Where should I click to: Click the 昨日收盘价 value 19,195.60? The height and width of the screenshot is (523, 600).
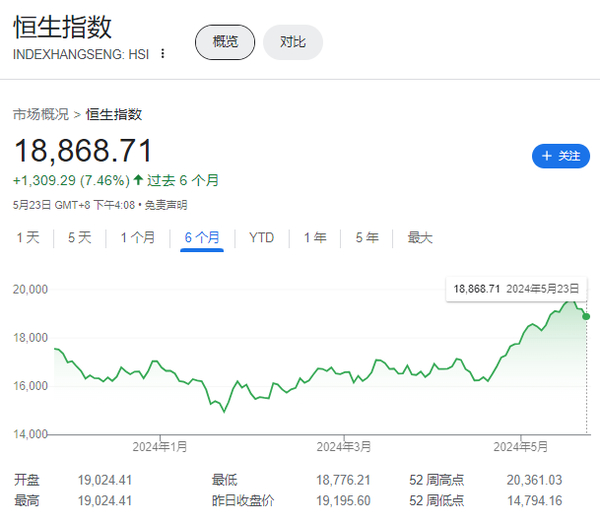click(x=343, y=501)
